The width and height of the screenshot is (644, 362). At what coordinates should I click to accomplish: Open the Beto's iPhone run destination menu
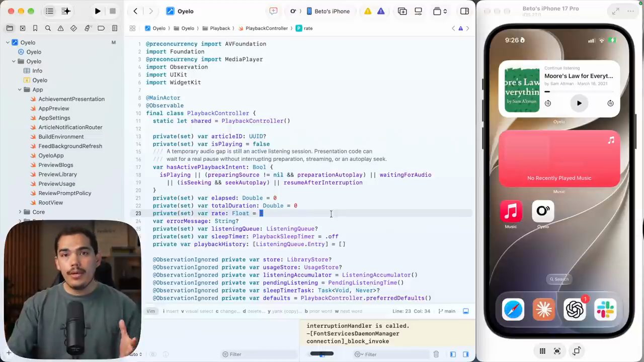pyautogui.click(x=328, y=11)
